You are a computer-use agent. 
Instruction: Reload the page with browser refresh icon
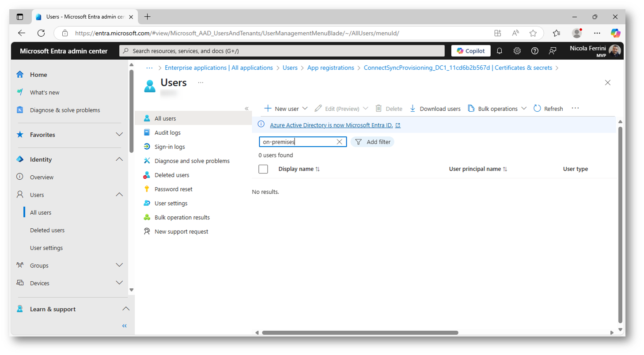pos(41,33)
